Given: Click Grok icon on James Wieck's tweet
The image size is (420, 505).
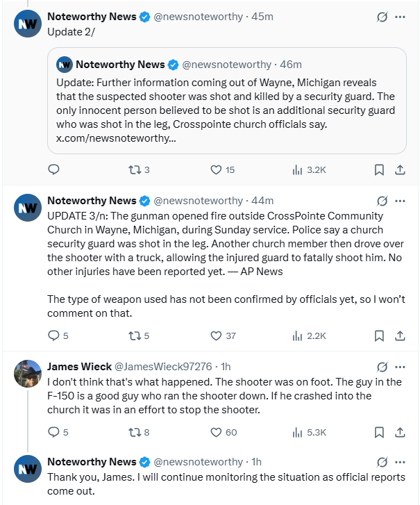Looking at the screenshot, I should click(381, 367).
